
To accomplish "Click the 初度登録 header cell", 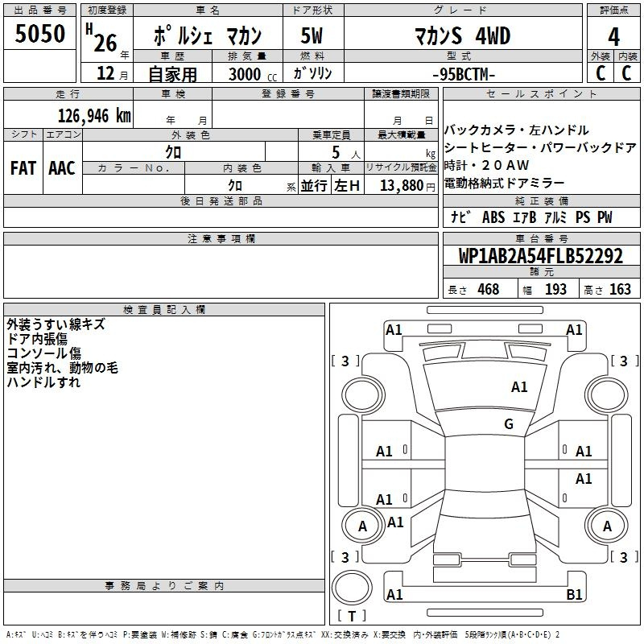I will pos(107,10).
